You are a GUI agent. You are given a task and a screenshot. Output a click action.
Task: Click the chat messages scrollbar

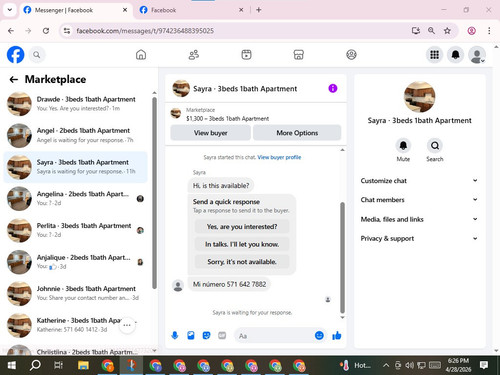pos(342,257)
